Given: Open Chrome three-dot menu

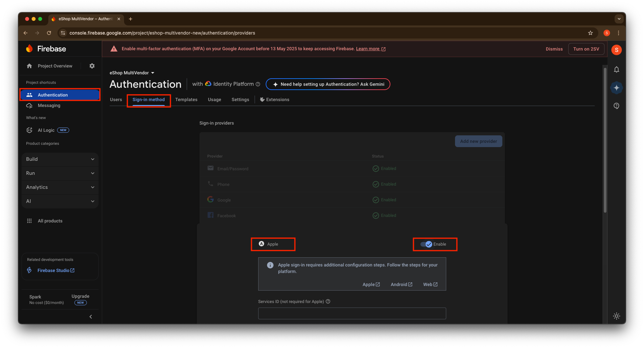Looking at the screenshot, I should click(x=618, y=33).
